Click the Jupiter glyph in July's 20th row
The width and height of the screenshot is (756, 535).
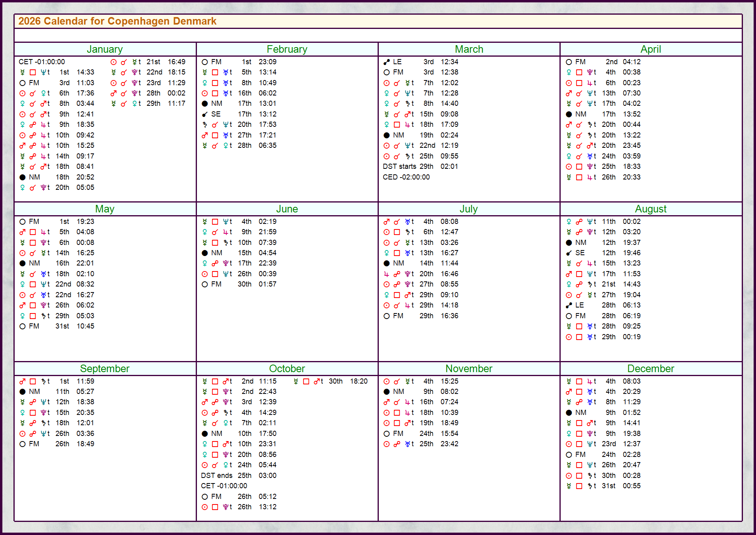pos(386,273)
